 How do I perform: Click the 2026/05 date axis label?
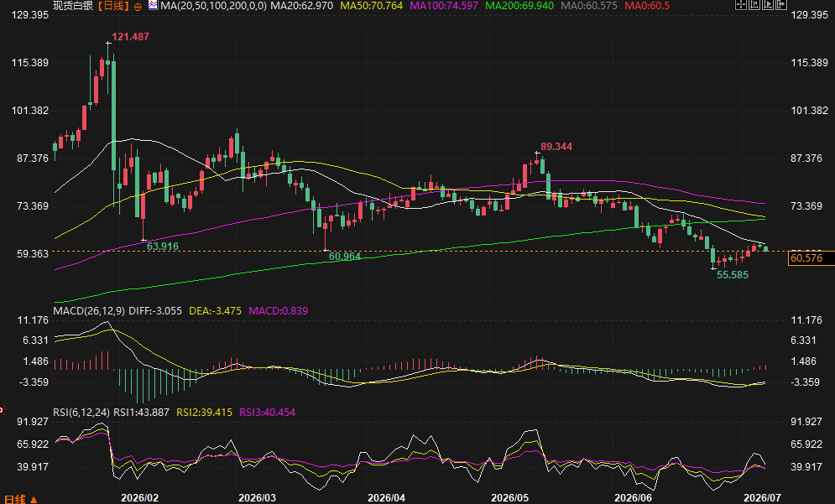coord(509,498)
